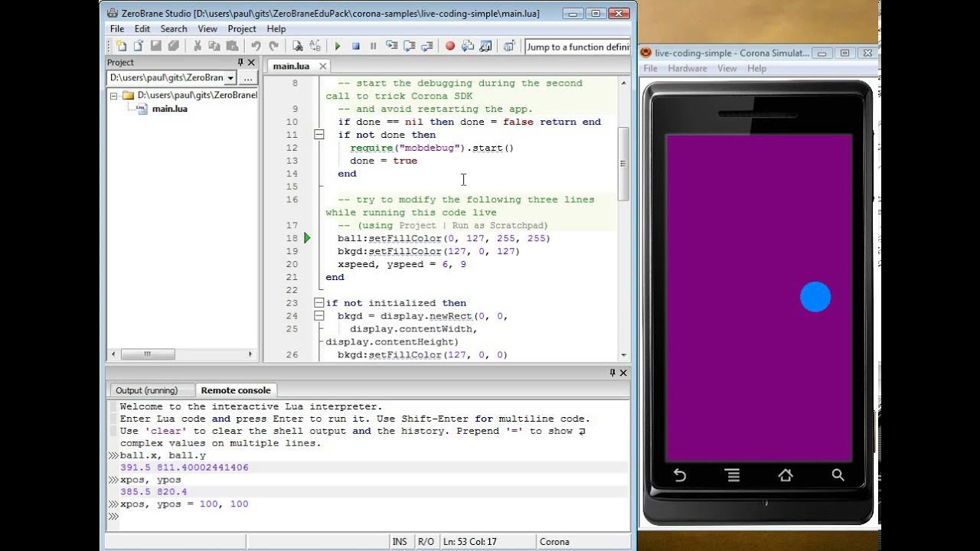The image size is (980, 551).
Task: Click the editor scroll down arrow
Action: [623, 355]
